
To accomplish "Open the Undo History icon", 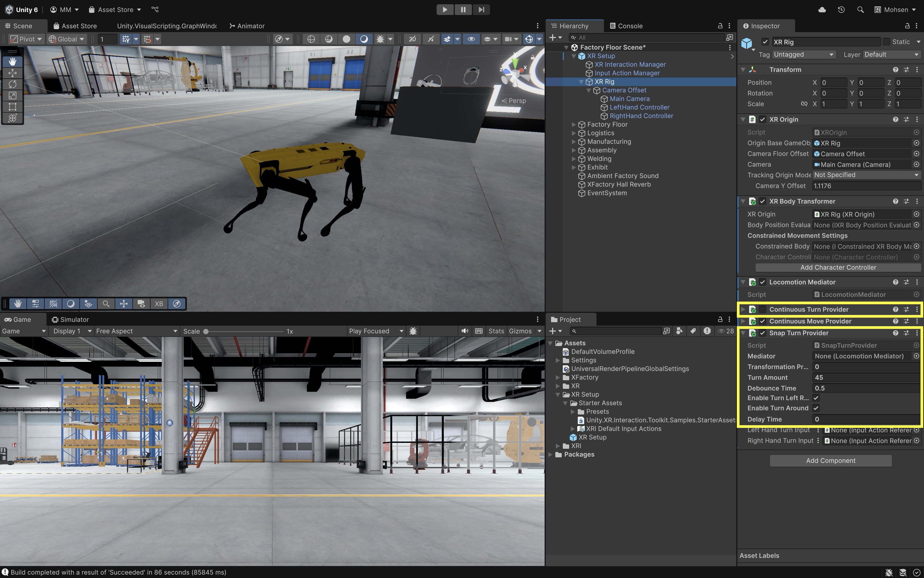I will [841, 10].
